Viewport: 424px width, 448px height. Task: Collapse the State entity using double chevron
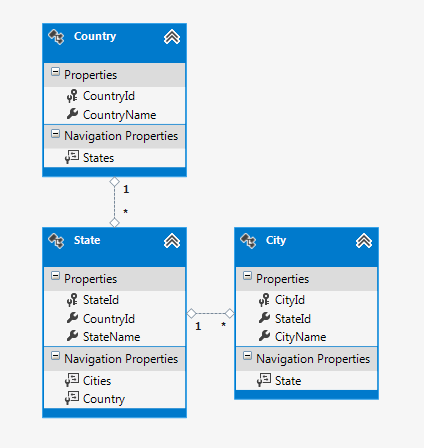172,241
